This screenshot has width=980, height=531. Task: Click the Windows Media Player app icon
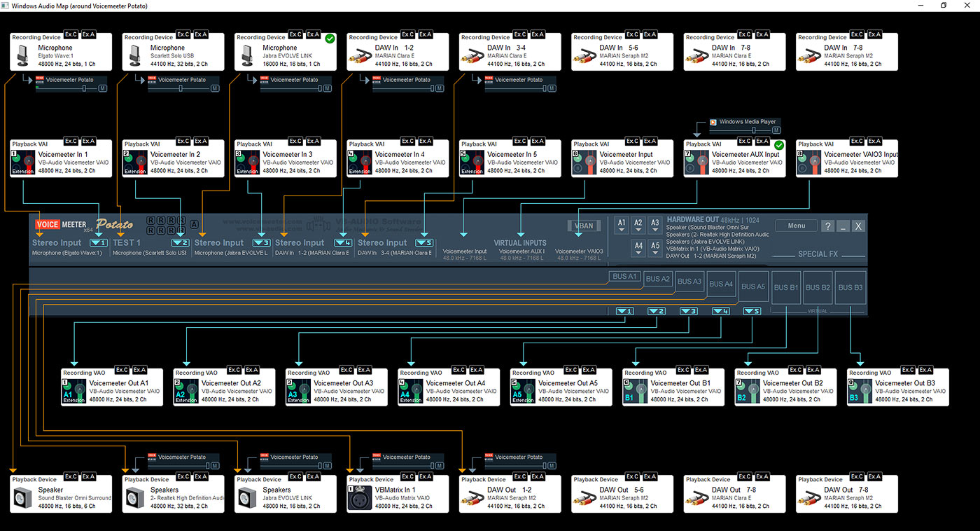pos(713,122)
